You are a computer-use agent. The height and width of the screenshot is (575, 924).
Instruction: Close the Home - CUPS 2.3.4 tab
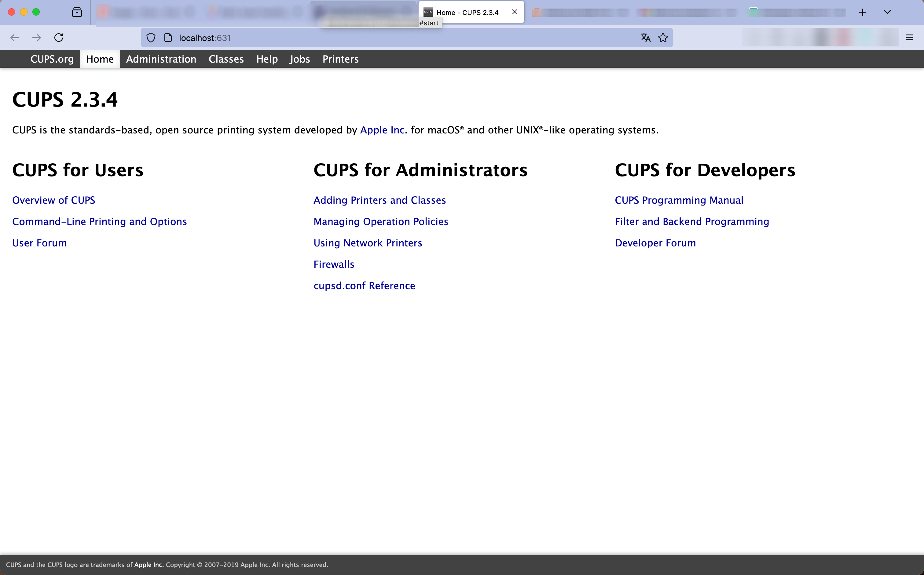[515, 12]
